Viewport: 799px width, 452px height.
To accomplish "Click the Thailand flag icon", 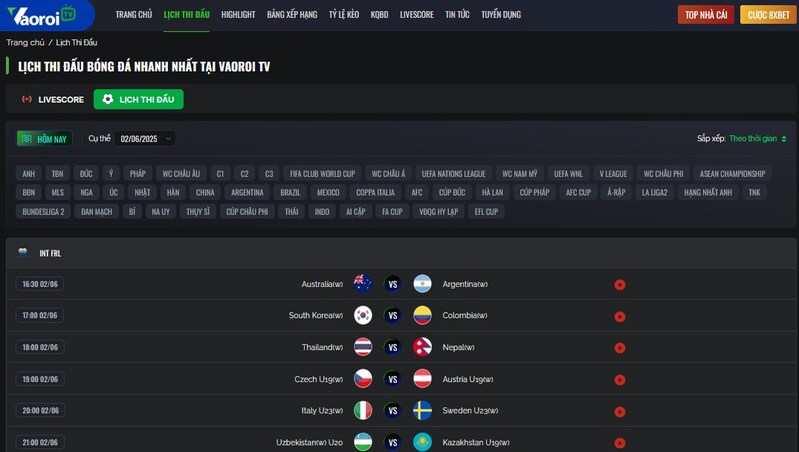I will click(363, 347).
